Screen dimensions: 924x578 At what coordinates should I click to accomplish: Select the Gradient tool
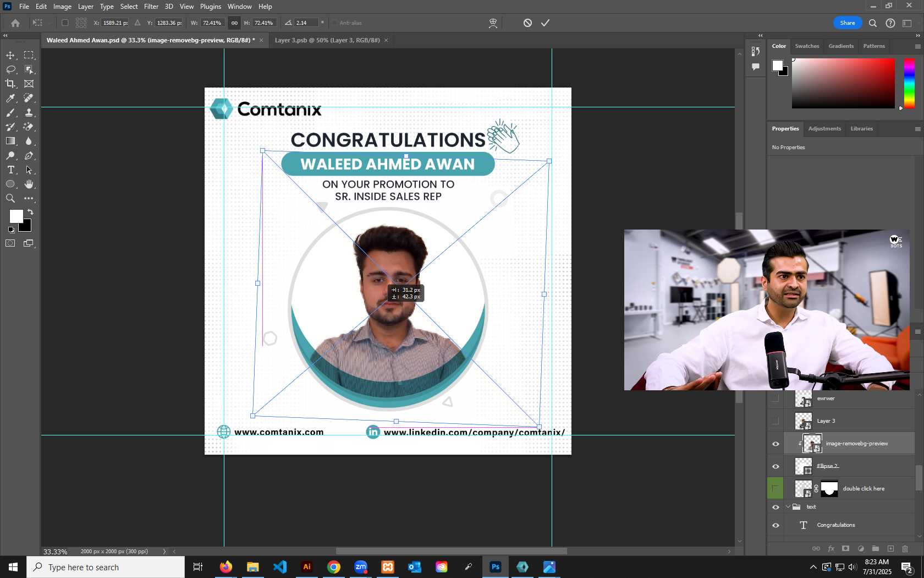tap(10, 141)
